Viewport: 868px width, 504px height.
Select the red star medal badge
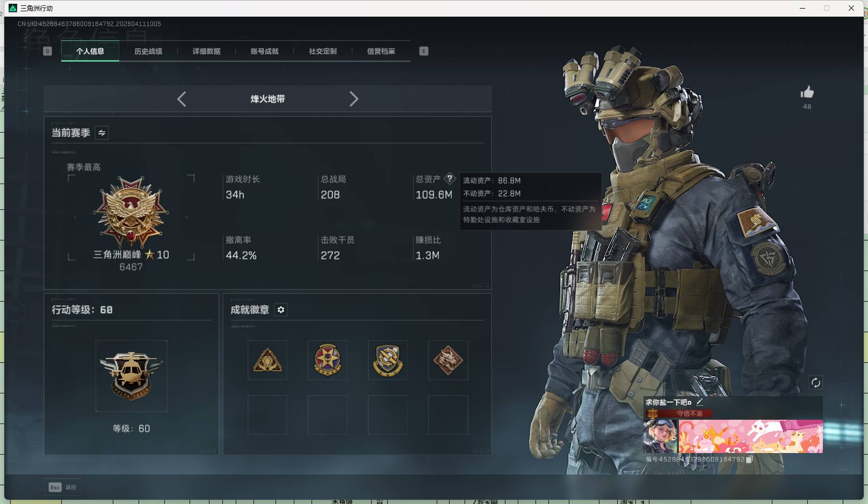328,360
